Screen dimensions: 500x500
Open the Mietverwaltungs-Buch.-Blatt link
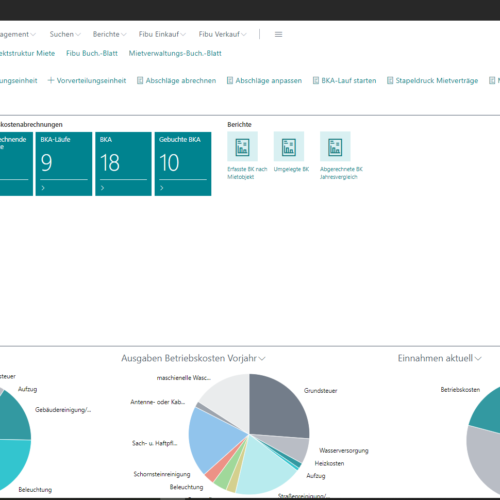pyautogui.click(x=175, y=53)
